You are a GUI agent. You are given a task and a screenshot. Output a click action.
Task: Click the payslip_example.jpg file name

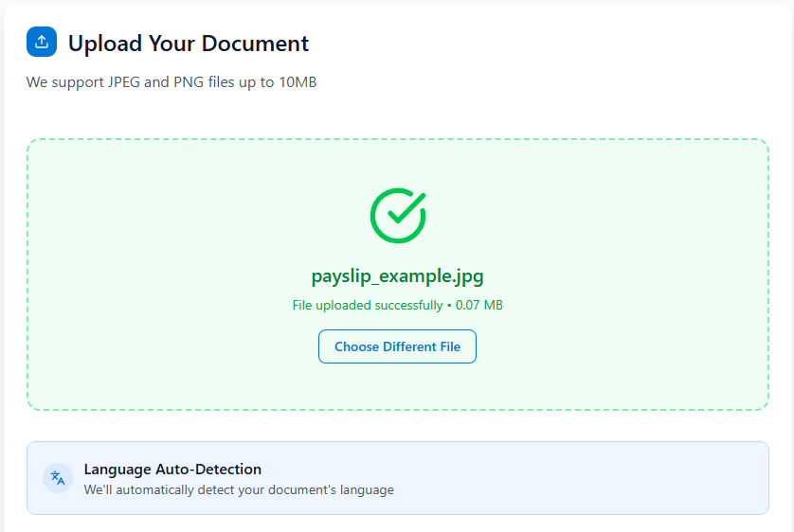click(x=398, y=276)
